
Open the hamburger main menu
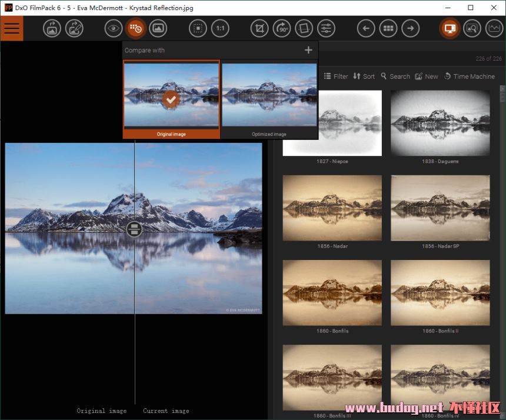click(12, 28)
